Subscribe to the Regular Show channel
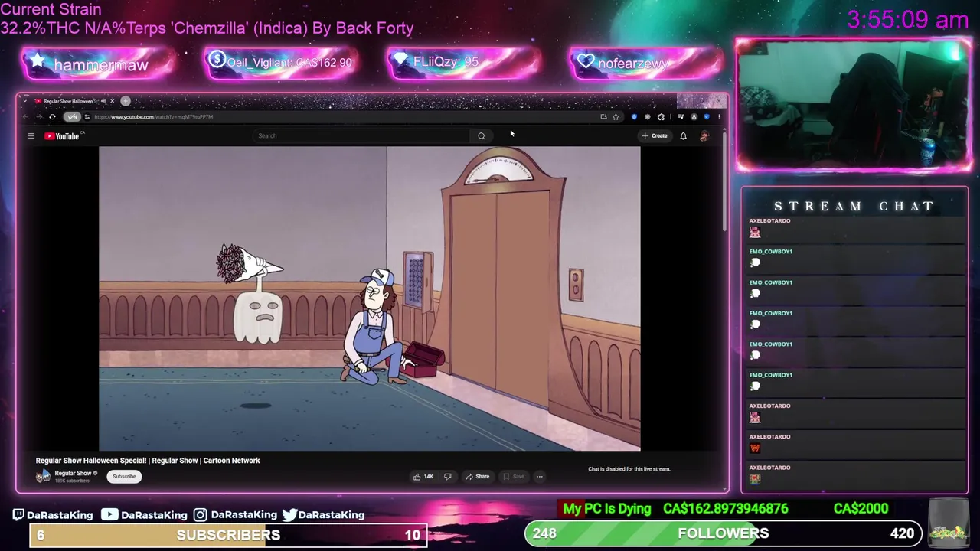This screenshot has height=551, width=980. (x=124, y=477)
